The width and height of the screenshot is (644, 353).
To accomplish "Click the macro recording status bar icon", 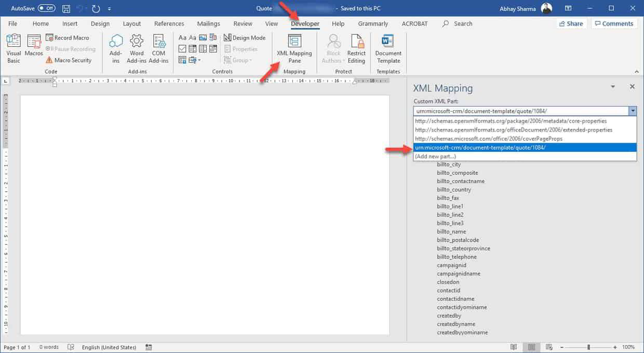I will [x=149, y=347].
